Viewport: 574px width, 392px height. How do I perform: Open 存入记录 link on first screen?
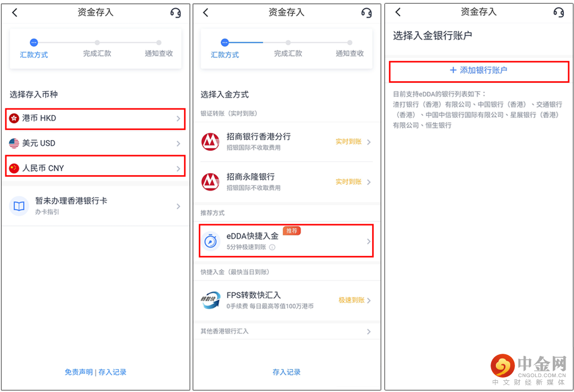pos(112,372)
